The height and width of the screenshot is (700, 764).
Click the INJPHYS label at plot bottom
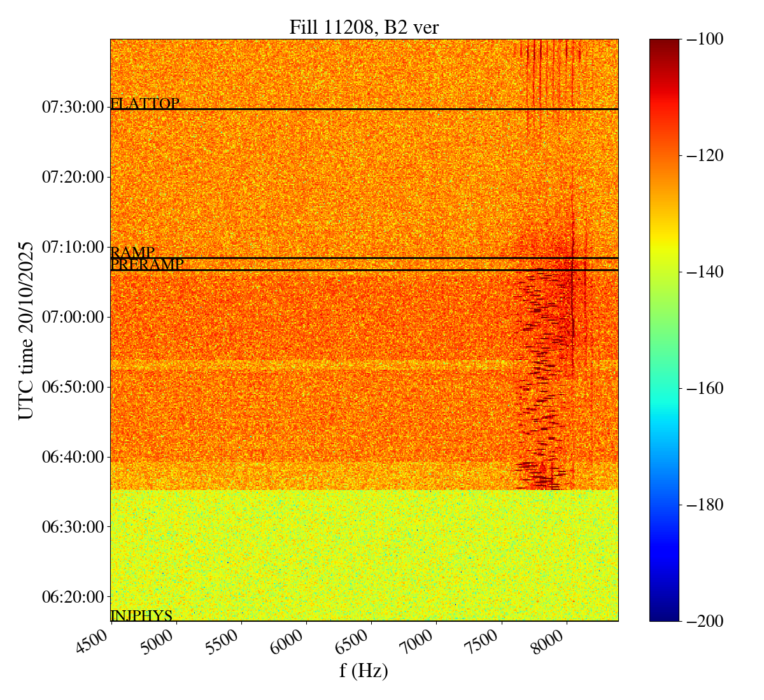pyautogui.click(x=141, y=615)
